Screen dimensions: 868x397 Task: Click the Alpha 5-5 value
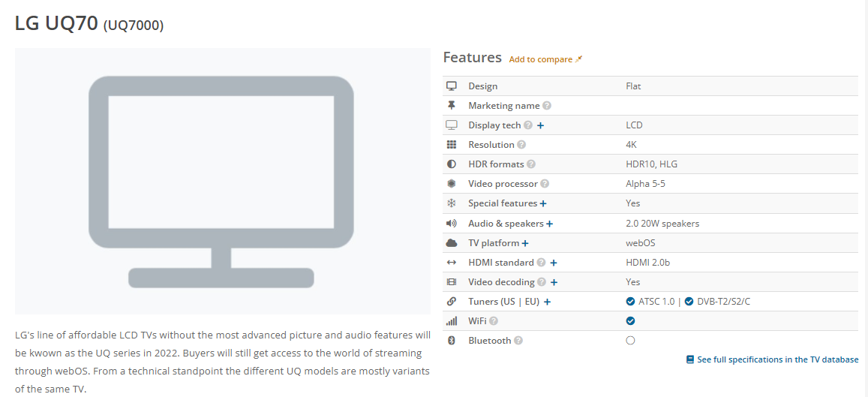point(645,184)
